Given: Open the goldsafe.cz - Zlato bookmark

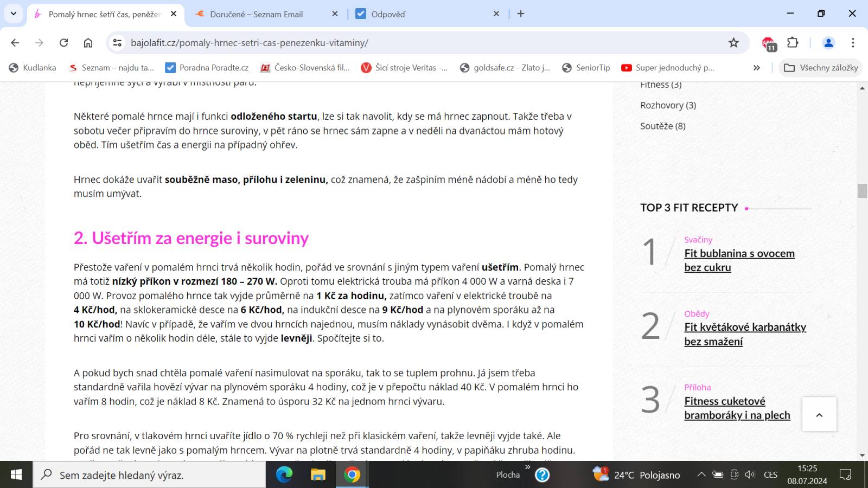Looking at the screenshot, I should tap(505, 68).
